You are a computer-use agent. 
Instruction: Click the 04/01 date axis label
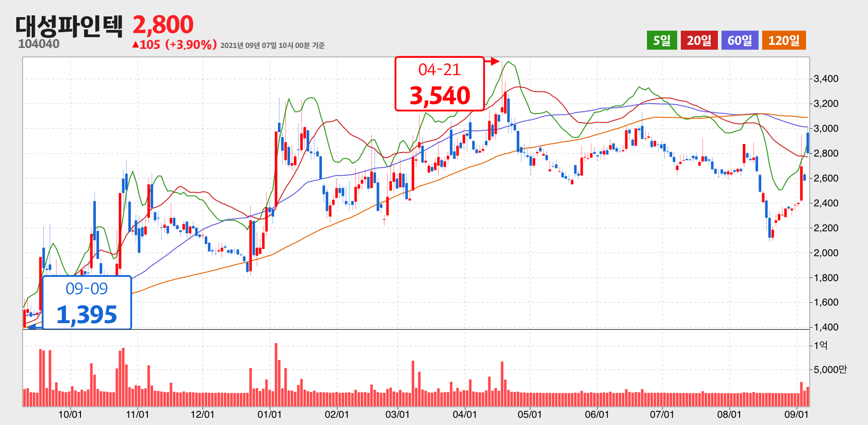465,415
